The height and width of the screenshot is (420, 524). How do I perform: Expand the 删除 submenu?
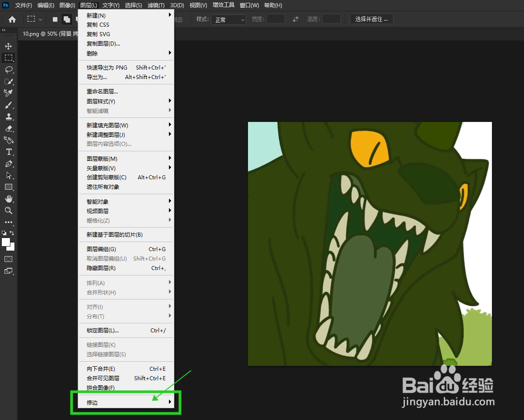click(x=126, y=53)
